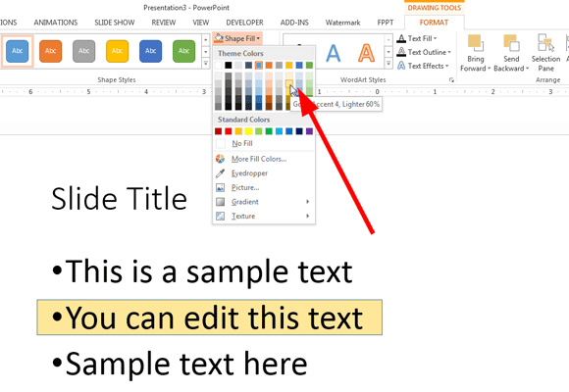Pick the bright red standard color
The width and height of the screenshot is (569, 392).
[229, 131]
